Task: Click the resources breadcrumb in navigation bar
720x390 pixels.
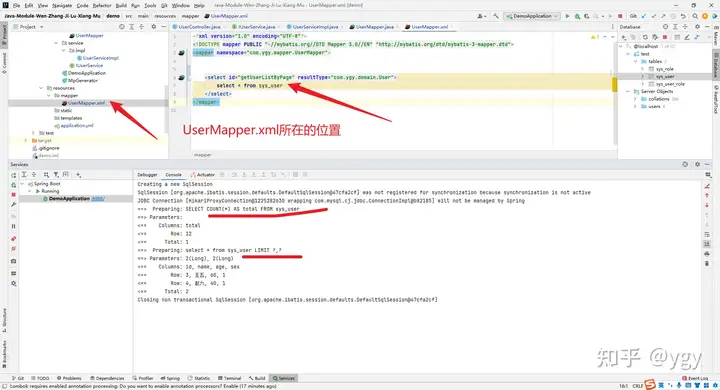Action: (x=165, y=16)
